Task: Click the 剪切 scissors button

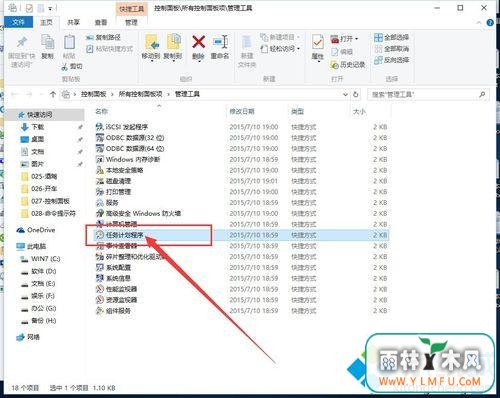Action: [72, 67]
